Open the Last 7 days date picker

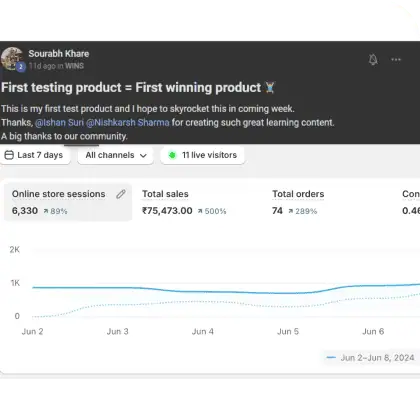tap(35, 155)
